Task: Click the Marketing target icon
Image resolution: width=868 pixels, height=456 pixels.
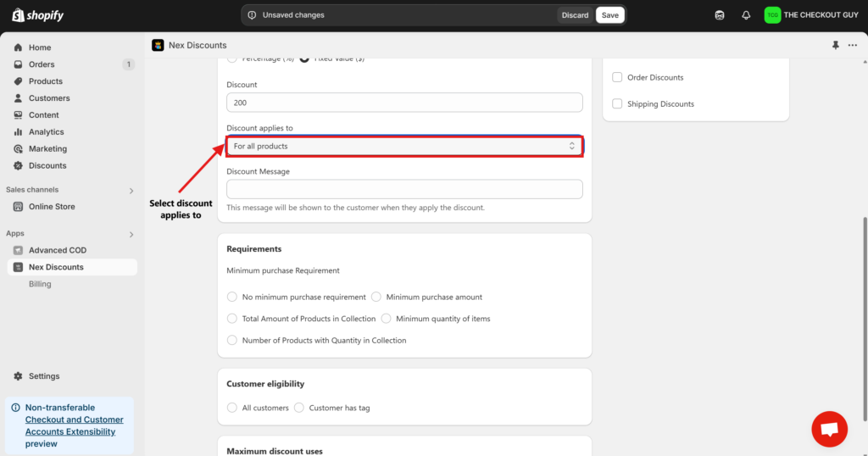Action: coord(19,149)
